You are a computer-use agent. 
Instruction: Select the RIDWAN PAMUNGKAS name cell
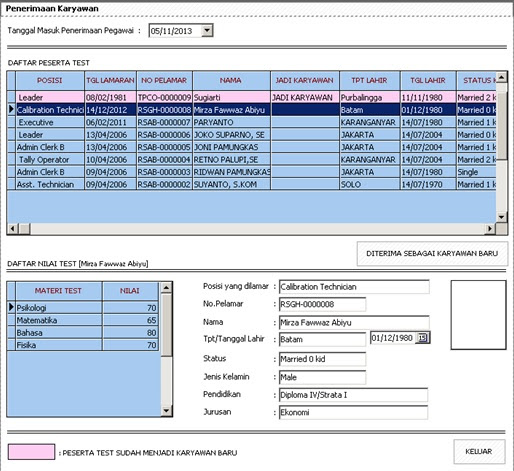click(x=231, y=172)
